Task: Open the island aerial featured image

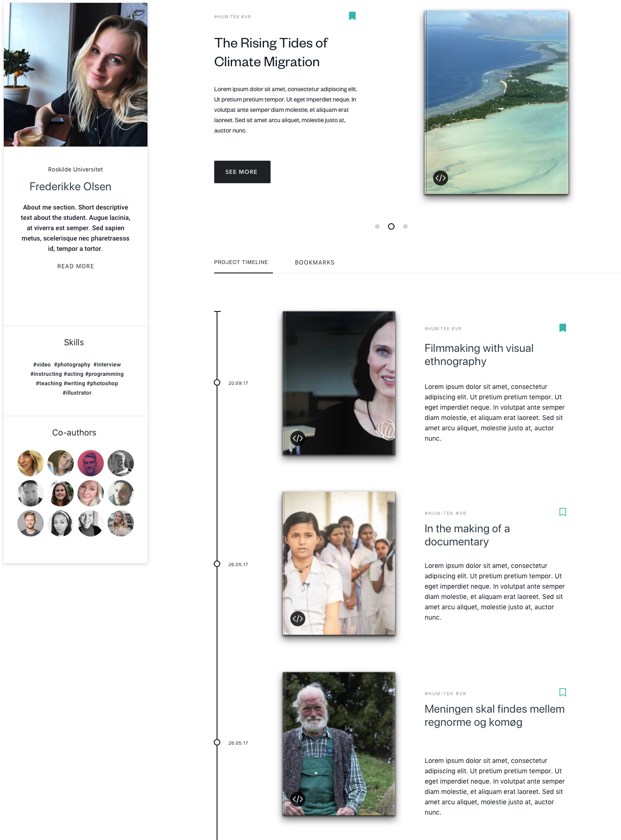Action: (497, 102)
